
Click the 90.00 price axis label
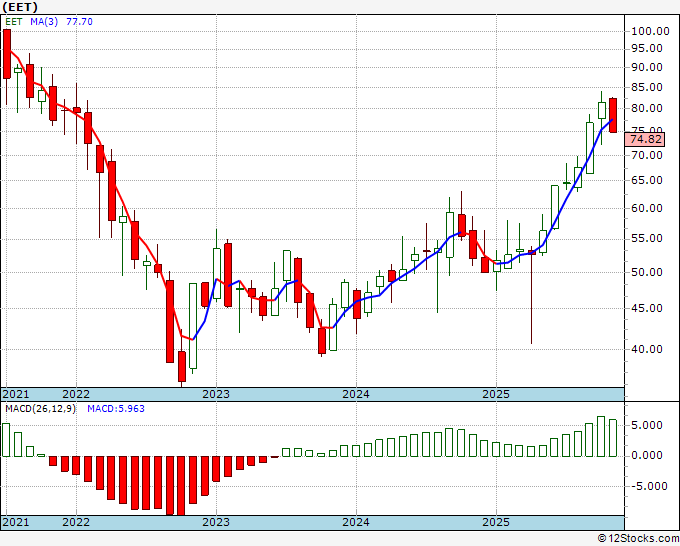pyautogui.click(x=647, y=68)
